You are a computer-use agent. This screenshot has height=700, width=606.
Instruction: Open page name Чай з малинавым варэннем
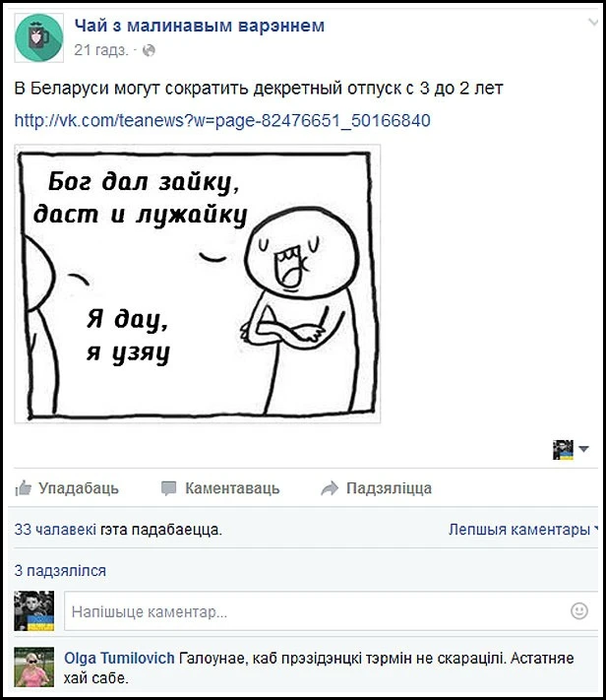pos(200,26)
